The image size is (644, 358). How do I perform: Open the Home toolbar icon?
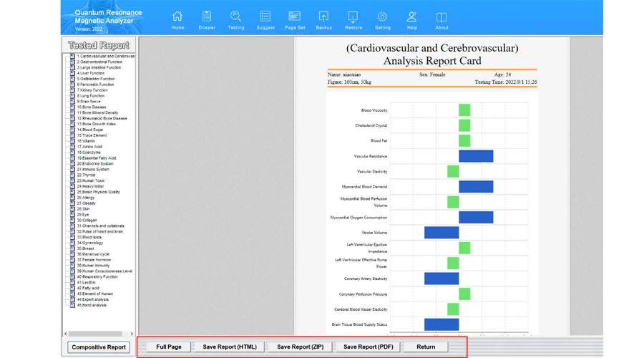click(177, 16)
